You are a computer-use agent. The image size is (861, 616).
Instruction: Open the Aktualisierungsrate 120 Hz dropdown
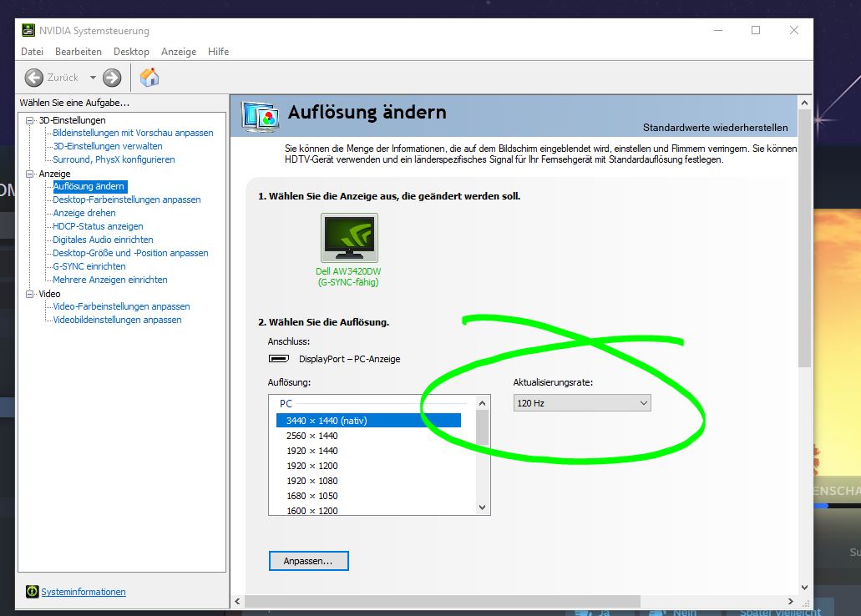[582, 403]
